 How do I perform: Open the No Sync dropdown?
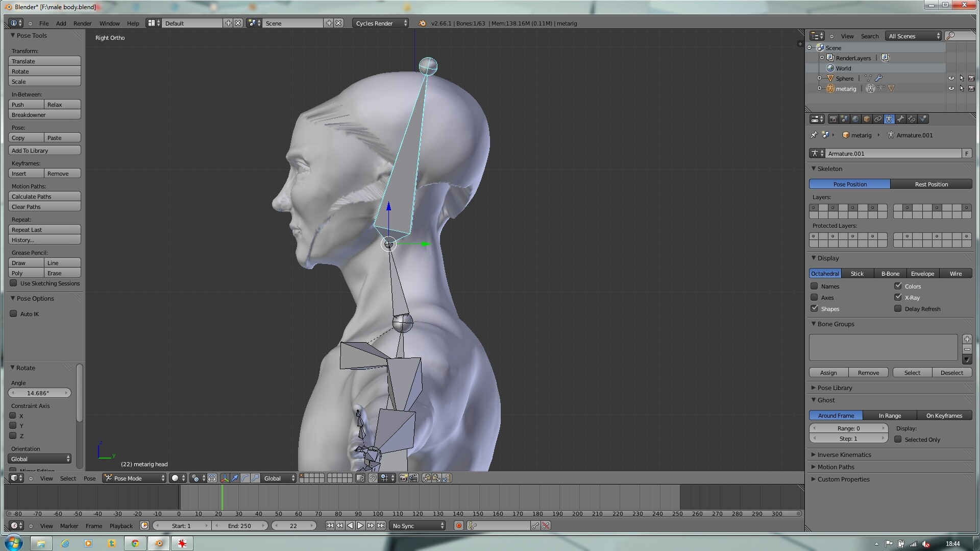[418, 526]
